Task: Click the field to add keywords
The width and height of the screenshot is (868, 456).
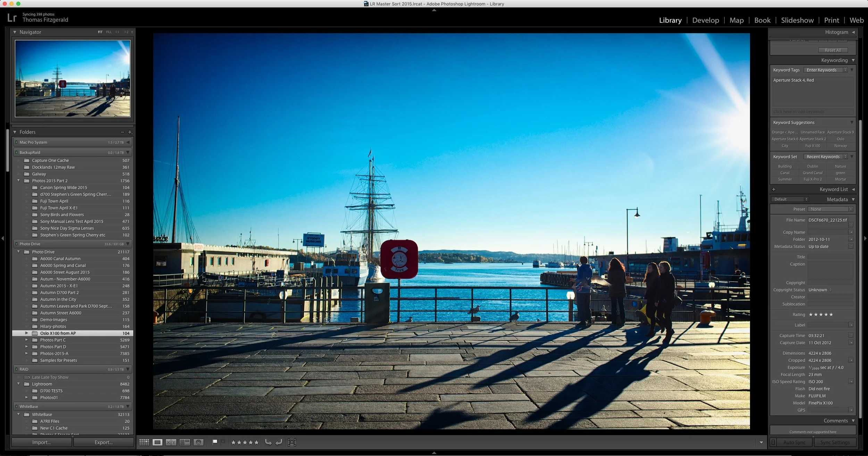Action: [x=812, y=111]
